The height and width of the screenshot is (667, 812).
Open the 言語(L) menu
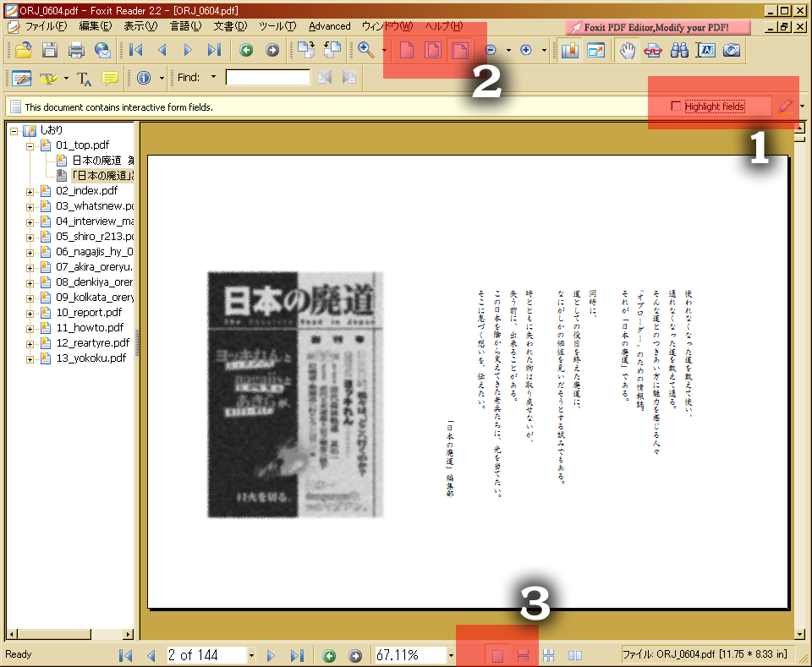tap(185, 26)
